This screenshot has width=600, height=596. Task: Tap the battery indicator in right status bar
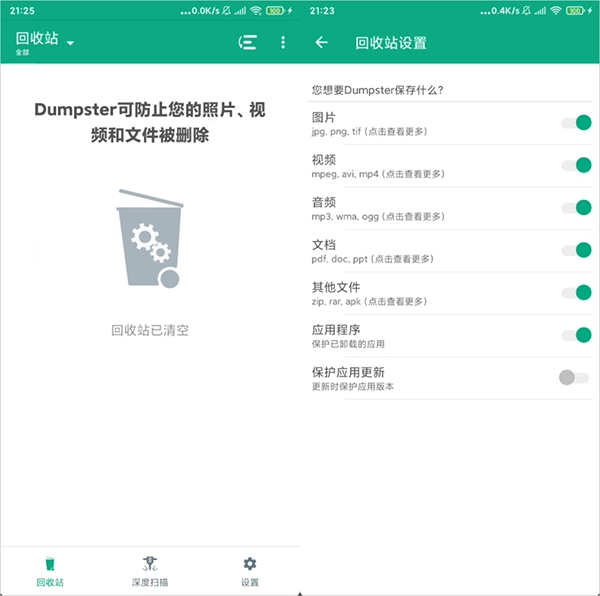(x=576, y=9)
